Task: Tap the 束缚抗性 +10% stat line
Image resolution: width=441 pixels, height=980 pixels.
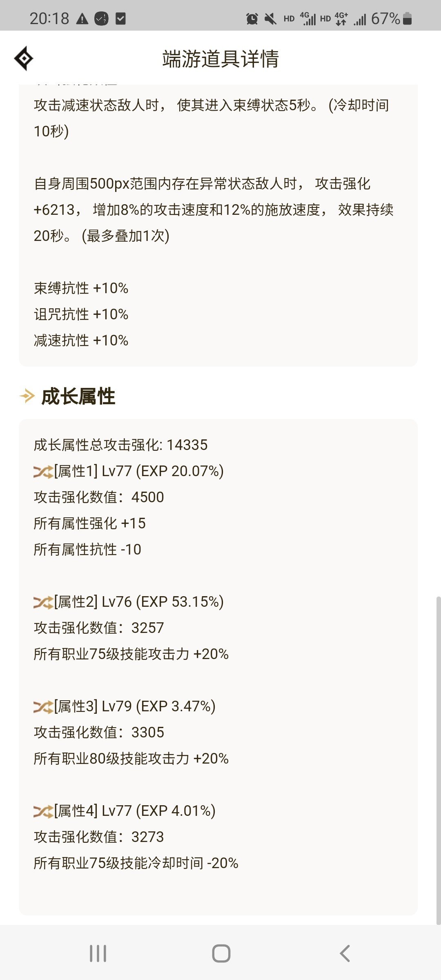Action: 81,288
